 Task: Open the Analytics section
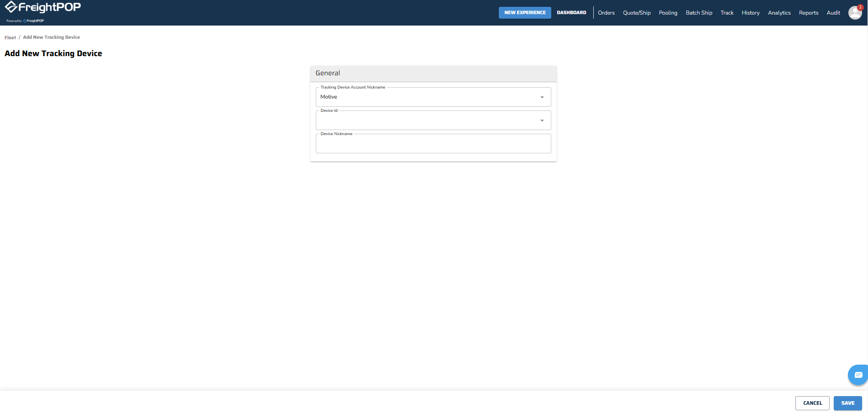point(779,13)
